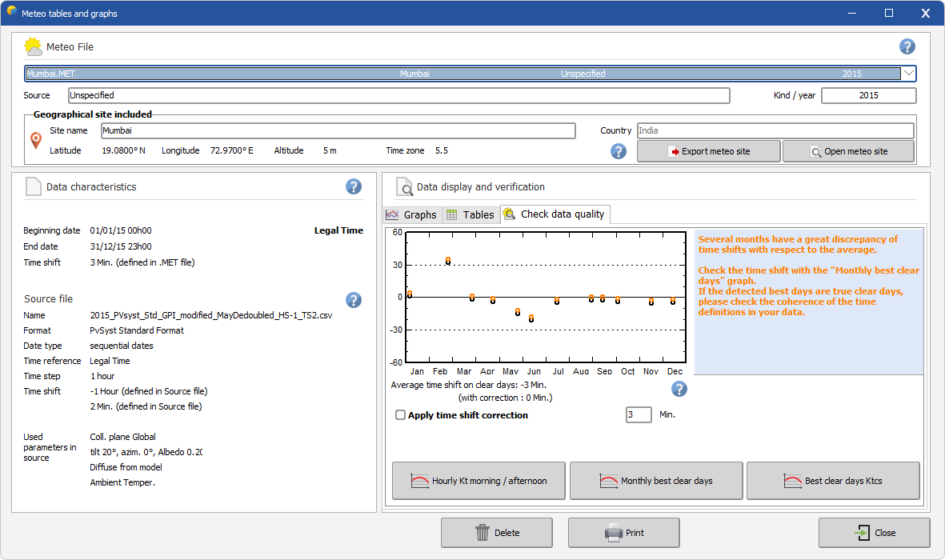Click help icon next to Source file
945x560 pixels.
tap(354, 300)
